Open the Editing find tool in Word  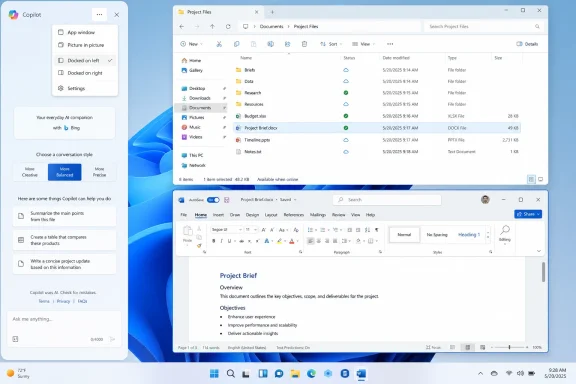click(505, 234)
